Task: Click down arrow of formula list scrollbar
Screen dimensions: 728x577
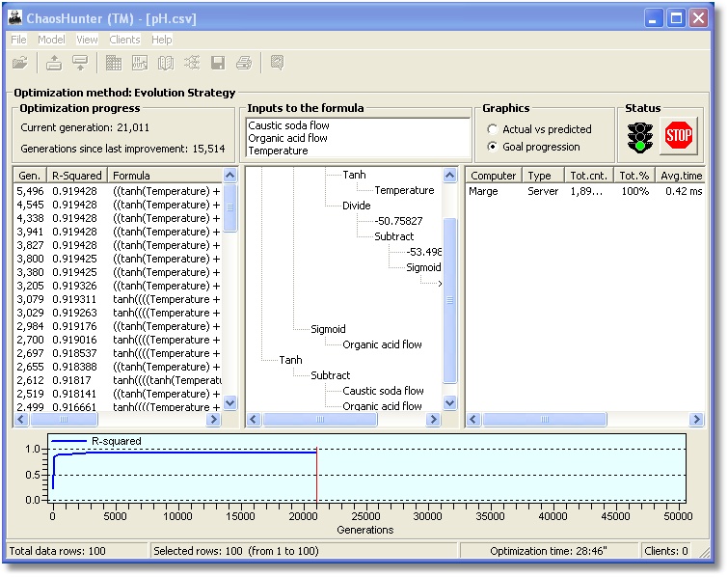Action: (229, 402)
